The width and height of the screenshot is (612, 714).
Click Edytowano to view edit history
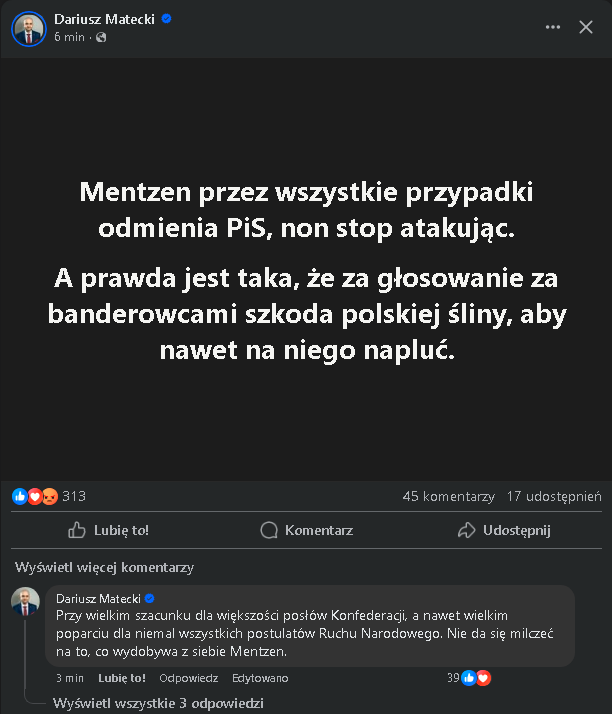tap(260, 678)
